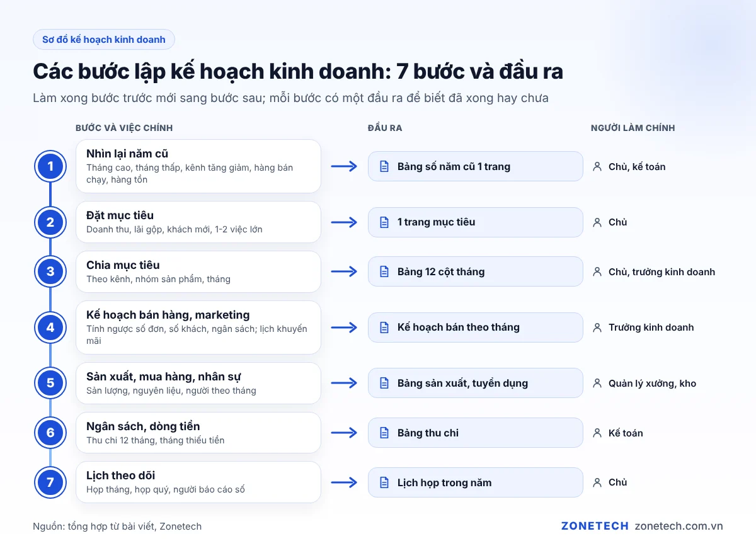Click the document icon beside Bảng sản xuất, tuyển dụng
Viewport: 756px width, 558px height.
(384, 383)
